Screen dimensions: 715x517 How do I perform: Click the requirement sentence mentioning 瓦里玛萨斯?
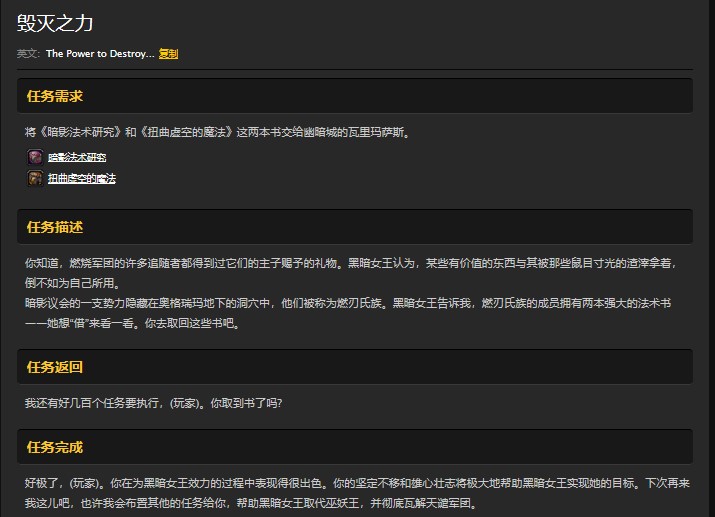(217, 132)
